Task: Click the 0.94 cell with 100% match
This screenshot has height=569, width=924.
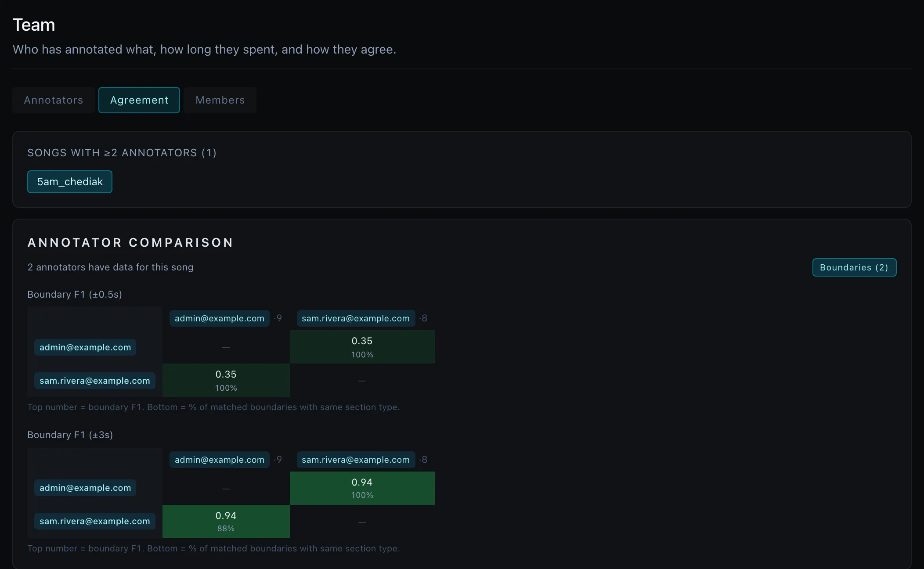Action: pos(362,488)
